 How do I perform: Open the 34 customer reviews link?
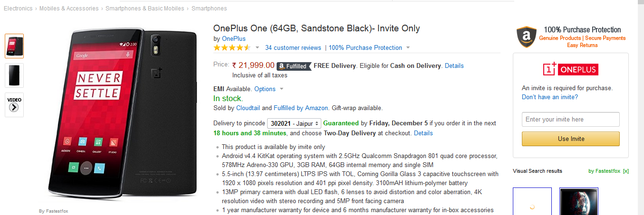coord(293,47)
